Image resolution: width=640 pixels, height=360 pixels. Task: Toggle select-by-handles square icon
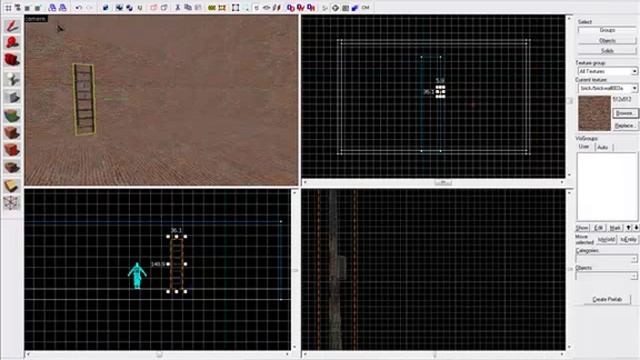click(x=236, y=7)
